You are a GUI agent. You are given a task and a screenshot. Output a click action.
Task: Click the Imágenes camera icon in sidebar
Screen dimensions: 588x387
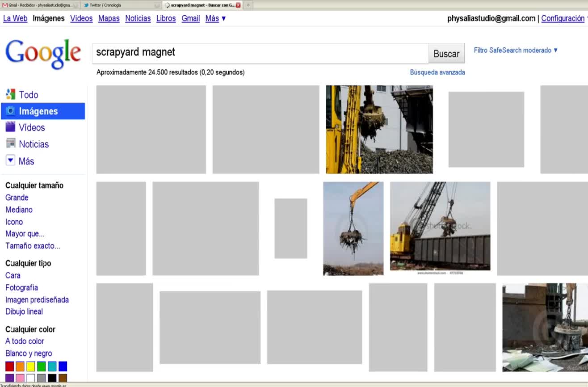click(10, 111)
